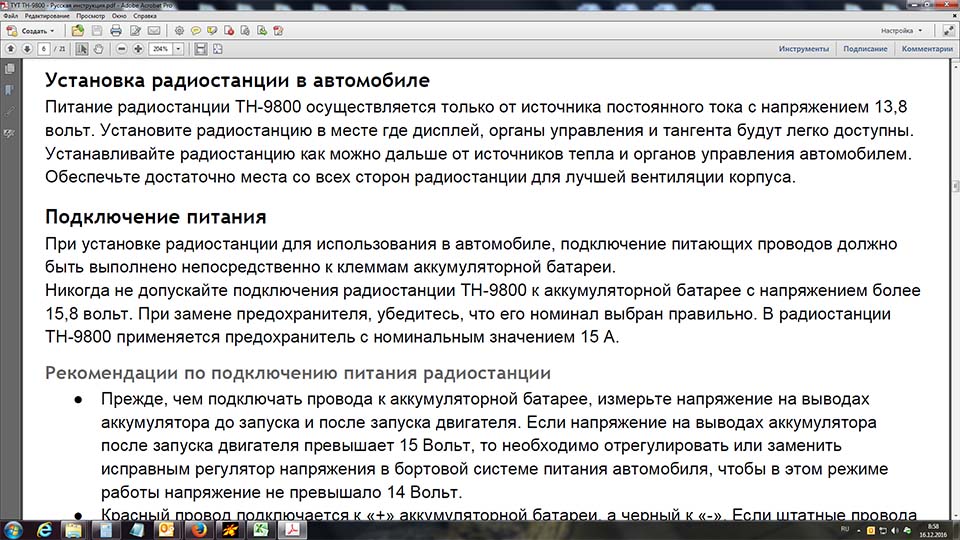This screenshot has height=540, width=960.
Task: Activate the text selection cursor tool
Action: [x=81, y=49]
